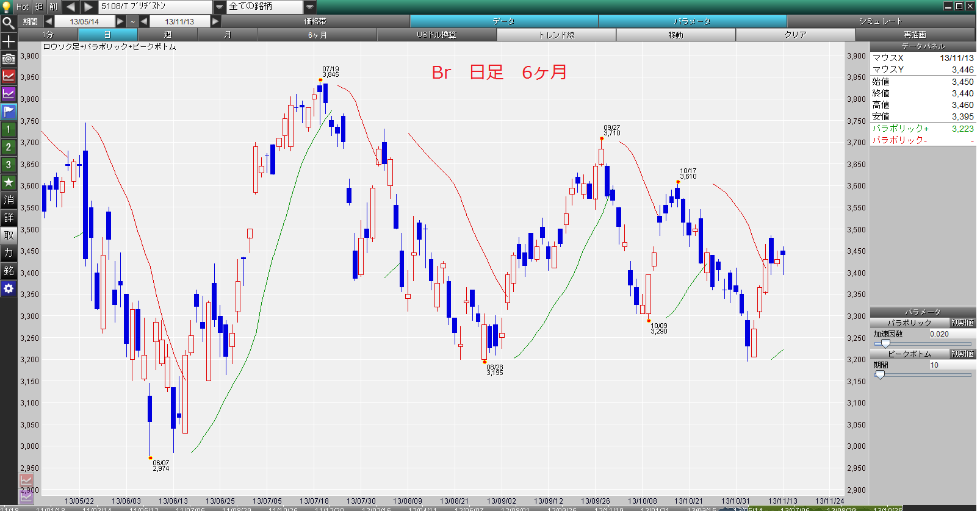Click the purple chart icon at bottom-left
This screenshot has height=511, width=980.
26,496
